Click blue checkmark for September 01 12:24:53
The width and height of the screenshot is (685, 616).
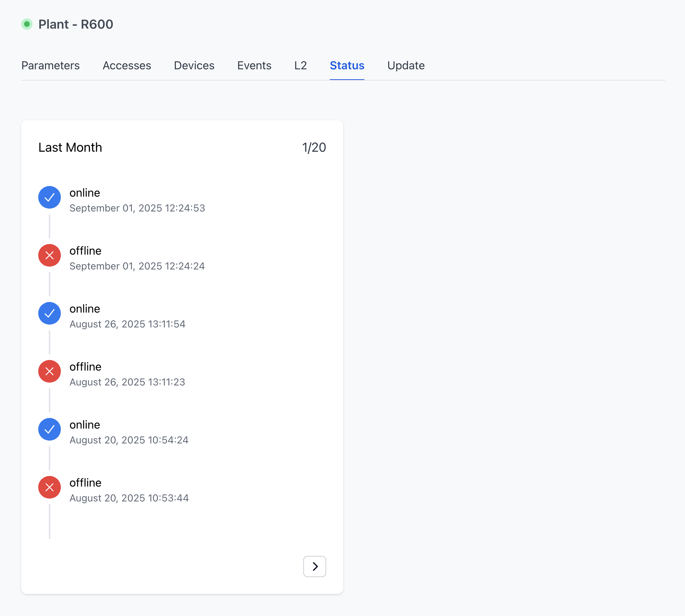[x=50, y=197]
